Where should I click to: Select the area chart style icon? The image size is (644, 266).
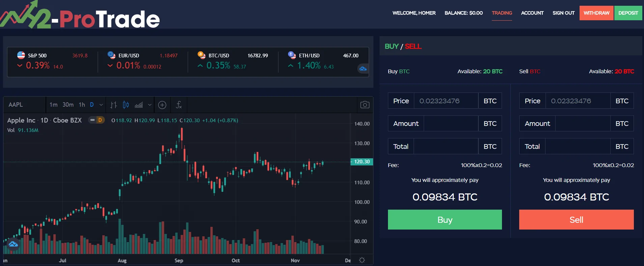139,105
